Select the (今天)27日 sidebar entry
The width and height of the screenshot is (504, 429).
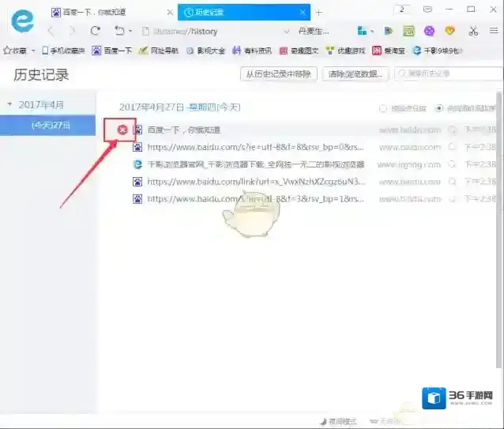point(47,125)
